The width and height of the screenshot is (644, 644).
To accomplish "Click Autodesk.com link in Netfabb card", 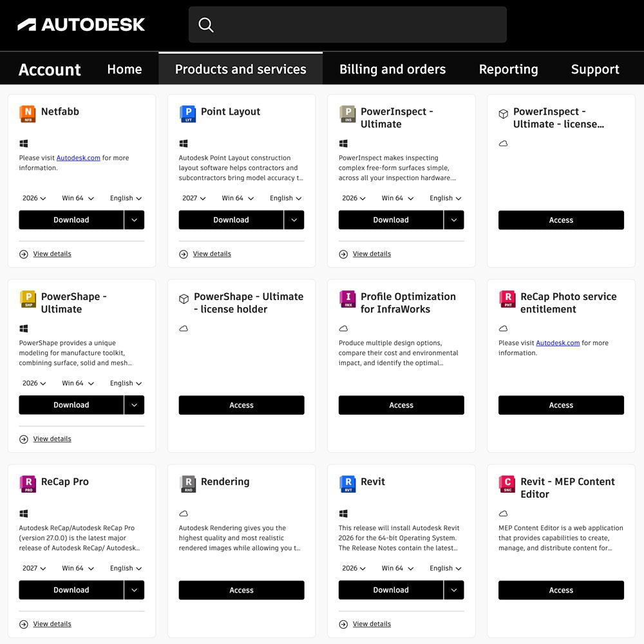I will 78,158.
